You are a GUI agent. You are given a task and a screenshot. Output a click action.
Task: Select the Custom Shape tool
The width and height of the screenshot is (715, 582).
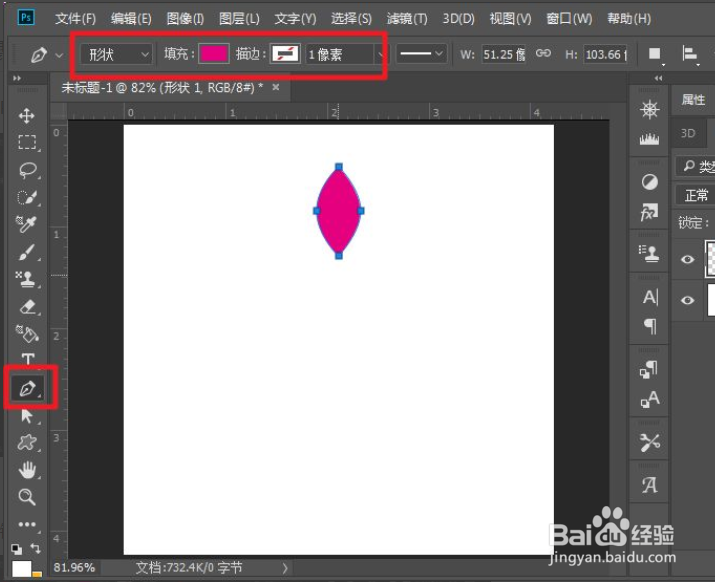point(27,442)
